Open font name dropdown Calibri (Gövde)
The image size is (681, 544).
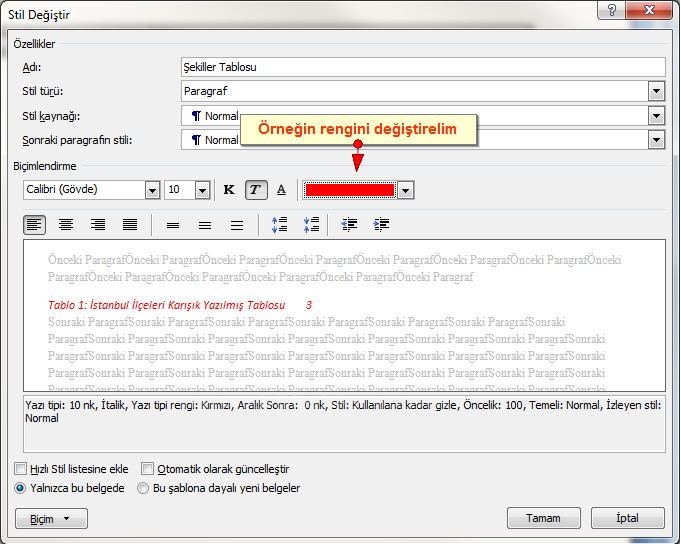152,190
